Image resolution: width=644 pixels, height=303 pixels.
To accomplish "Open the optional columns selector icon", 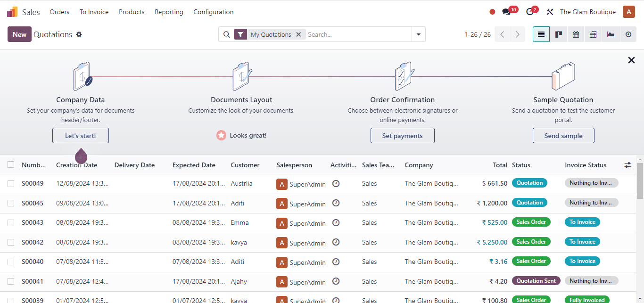I will (x=627, y=165).
